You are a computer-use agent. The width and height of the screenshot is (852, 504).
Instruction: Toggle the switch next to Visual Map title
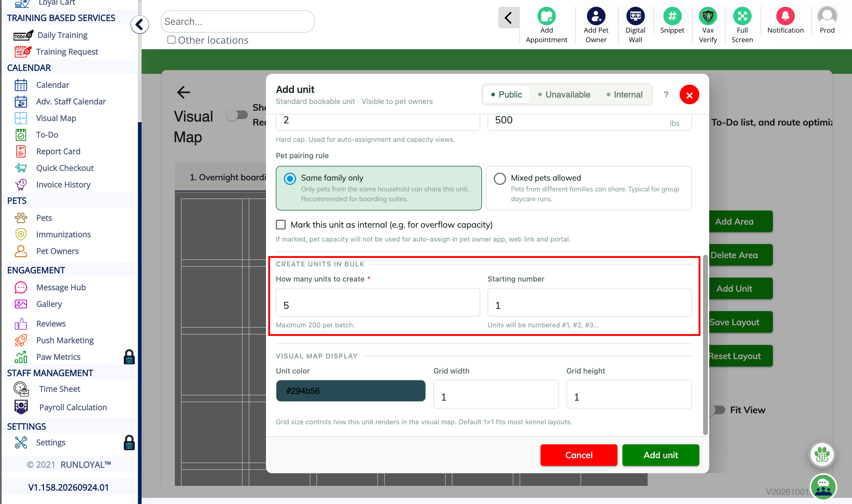click(237, 115)
